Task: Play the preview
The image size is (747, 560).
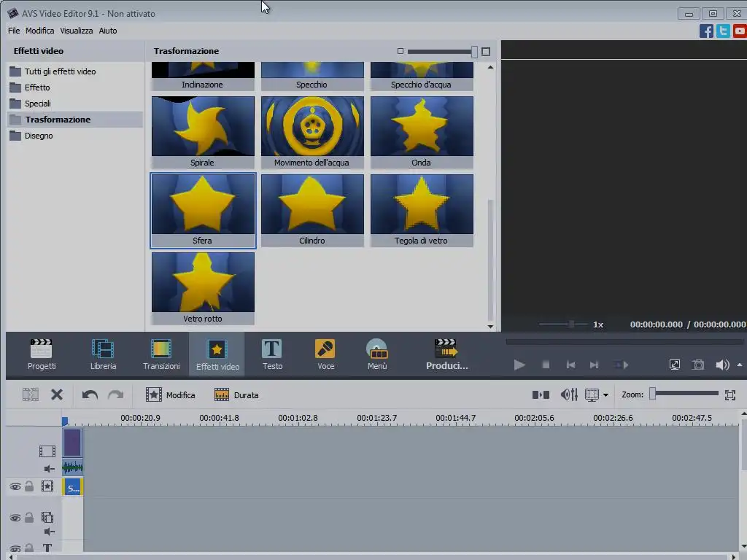Action: click(x=519, y=365)
